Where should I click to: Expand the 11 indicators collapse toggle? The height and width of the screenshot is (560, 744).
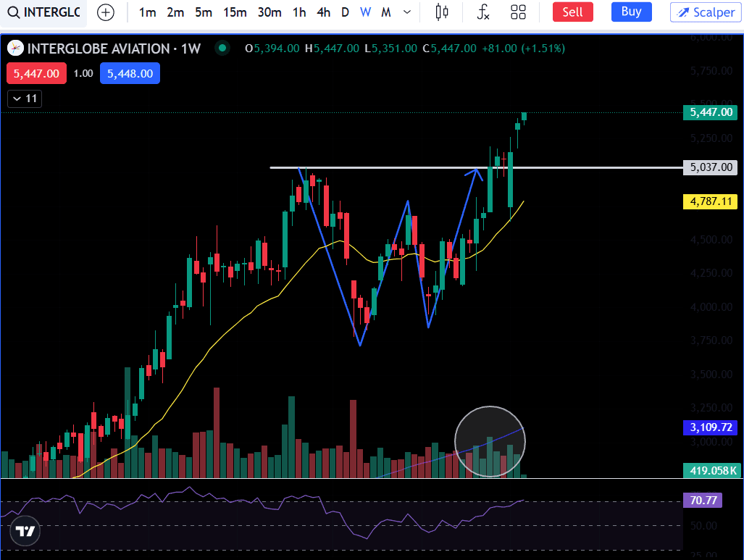tap(25, 99)
